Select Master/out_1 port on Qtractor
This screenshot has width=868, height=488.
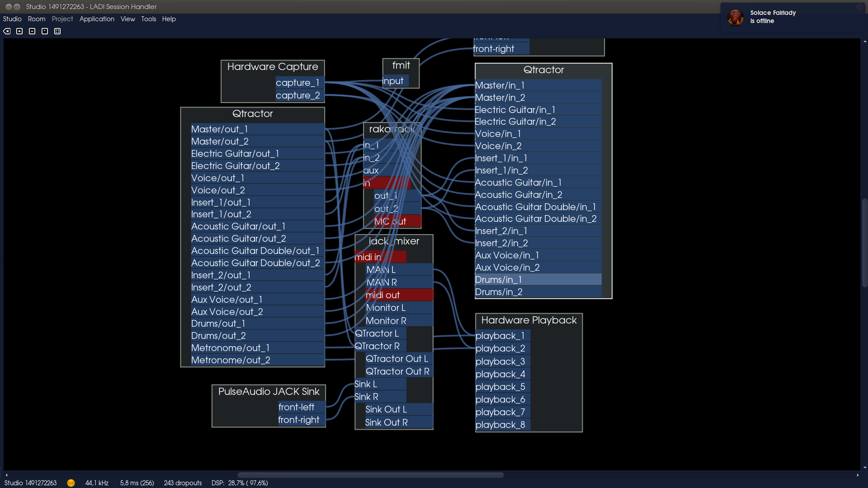pos(258,129)
